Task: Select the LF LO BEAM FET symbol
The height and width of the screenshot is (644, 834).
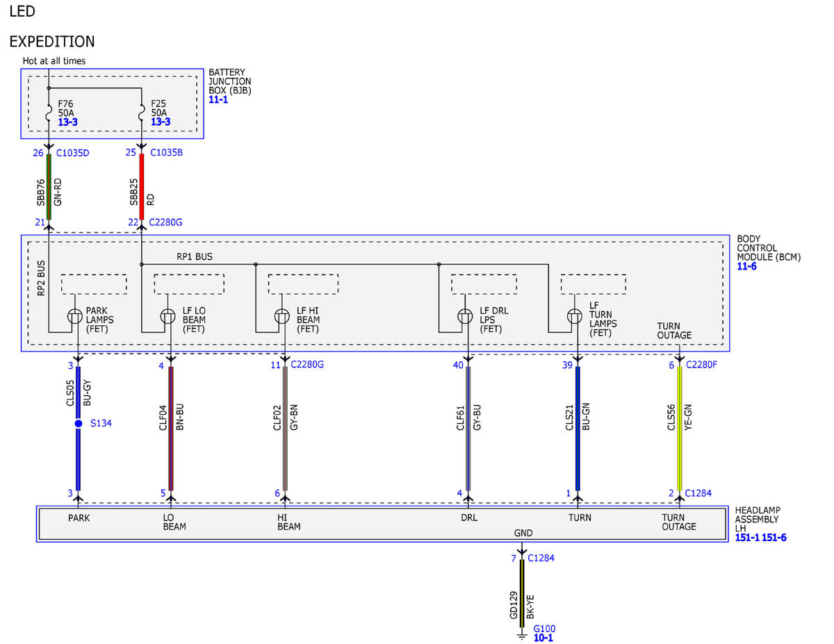Action: 168,316
